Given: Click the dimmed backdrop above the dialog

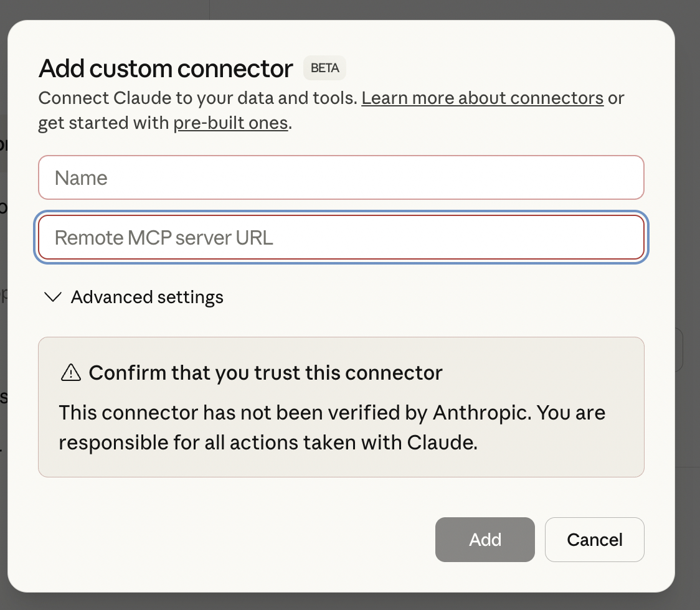Looking at the screenshot, I should pos(436,9).
